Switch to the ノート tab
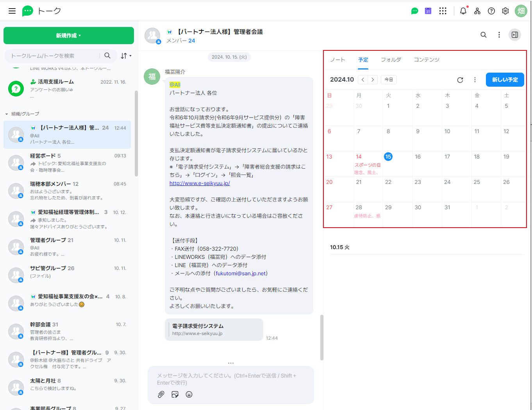Screen dimensions: 532x410 coord(337,60)
